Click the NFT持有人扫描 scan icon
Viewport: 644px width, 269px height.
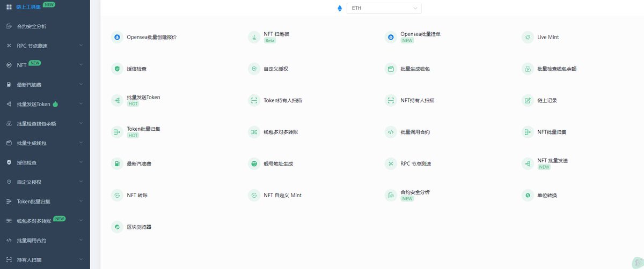391,101
